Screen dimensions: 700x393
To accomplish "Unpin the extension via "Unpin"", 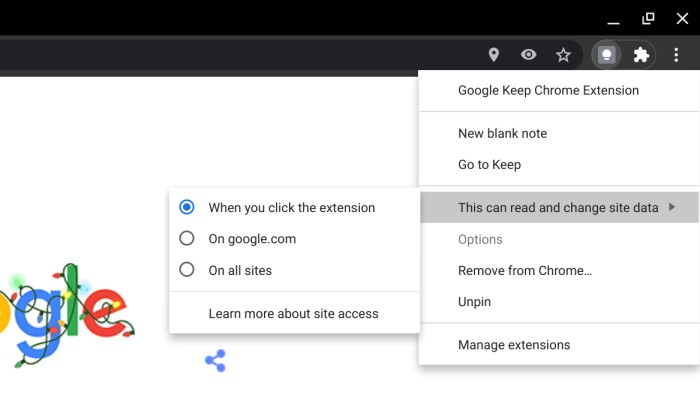I will pos(559,301).
